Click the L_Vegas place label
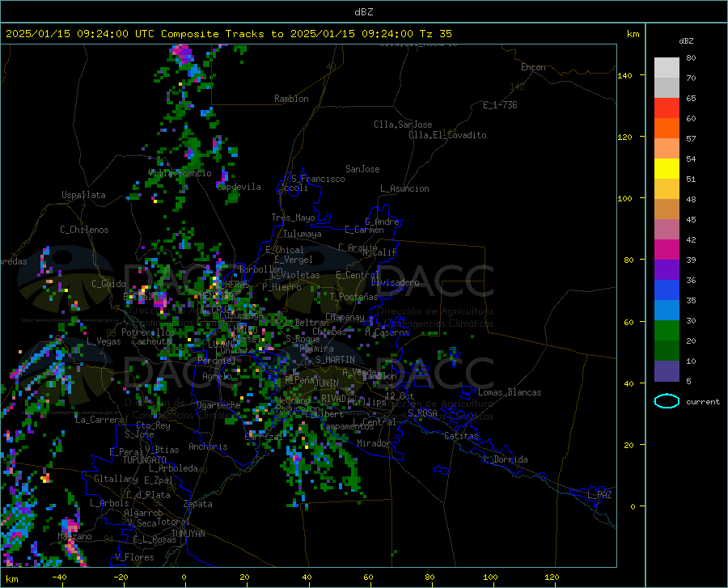This screenshot has height=588, width=728. [104, 341]
